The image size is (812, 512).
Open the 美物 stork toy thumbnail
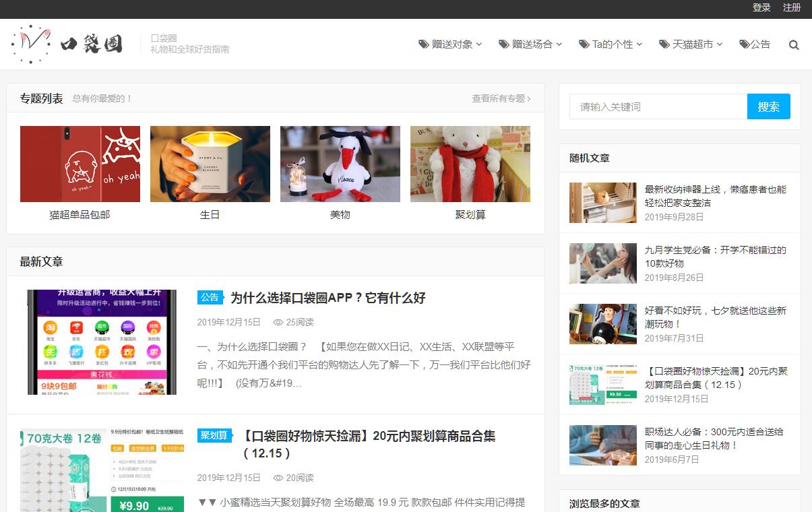click(340, 164)
